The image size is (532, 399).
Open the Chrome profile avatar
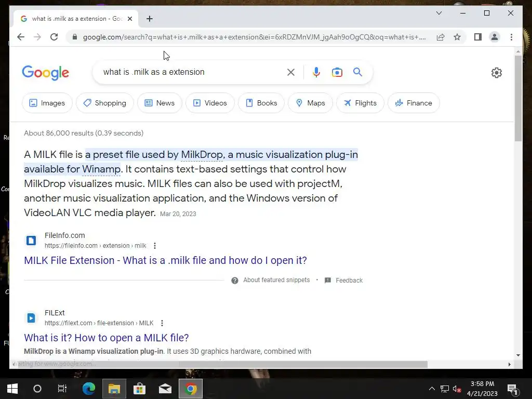coord(495,37)
